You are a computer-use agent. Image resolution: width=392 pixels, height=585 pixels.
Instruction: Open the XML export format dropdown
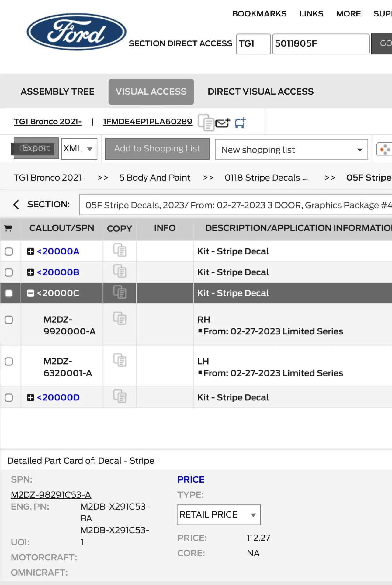pyautogui.click(x=79, y=149)
